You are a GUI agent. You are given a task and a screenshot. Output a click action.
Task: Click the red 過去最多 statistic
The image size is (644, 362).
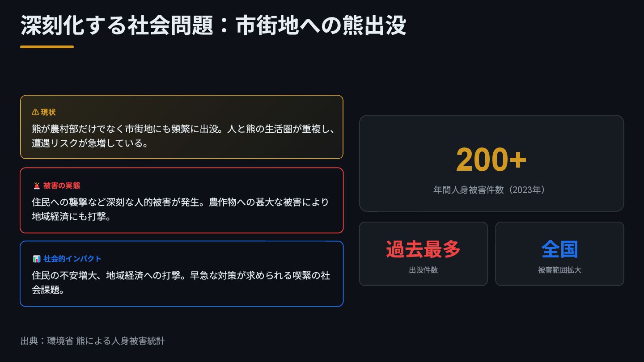point(424,249)
